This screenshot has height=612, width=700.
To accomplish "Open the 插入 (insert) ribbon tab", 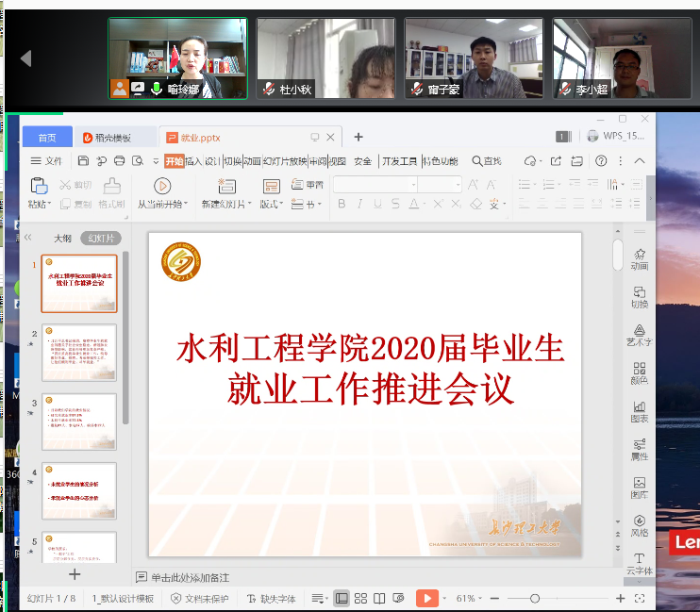I will coord(193,161).
